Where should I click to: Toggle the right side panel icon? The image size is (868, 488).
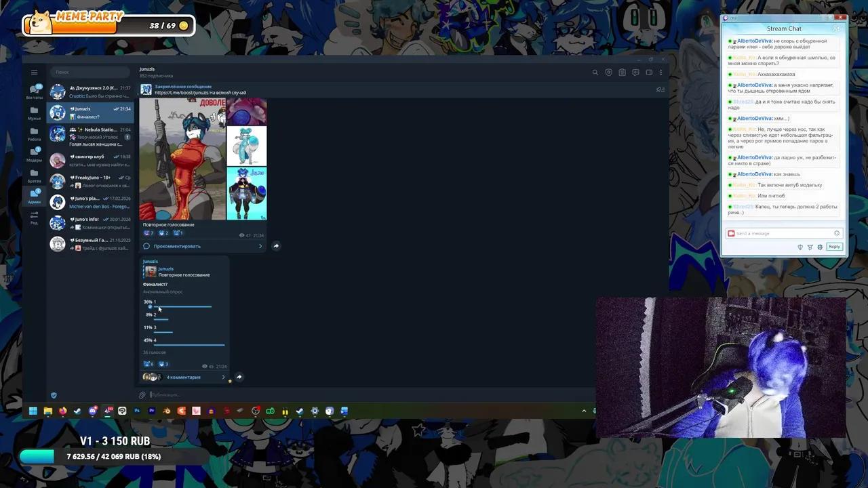(x=649, y=73)
